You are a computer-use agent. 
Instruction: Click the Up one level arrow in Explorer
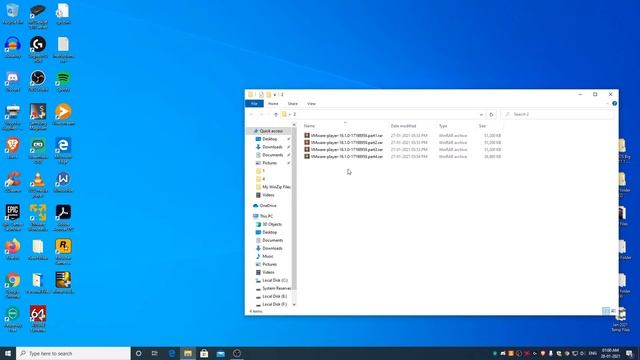coord(276,114)
